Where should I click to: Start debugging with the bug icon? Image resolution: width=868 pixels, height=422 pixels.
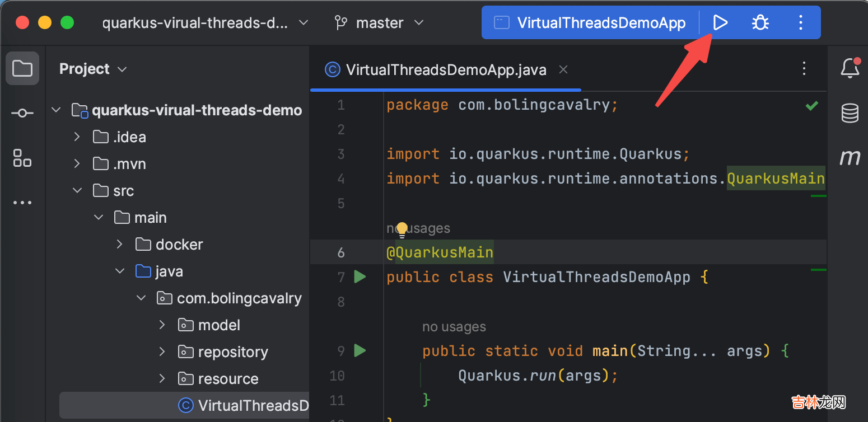[x=760, y=23]
